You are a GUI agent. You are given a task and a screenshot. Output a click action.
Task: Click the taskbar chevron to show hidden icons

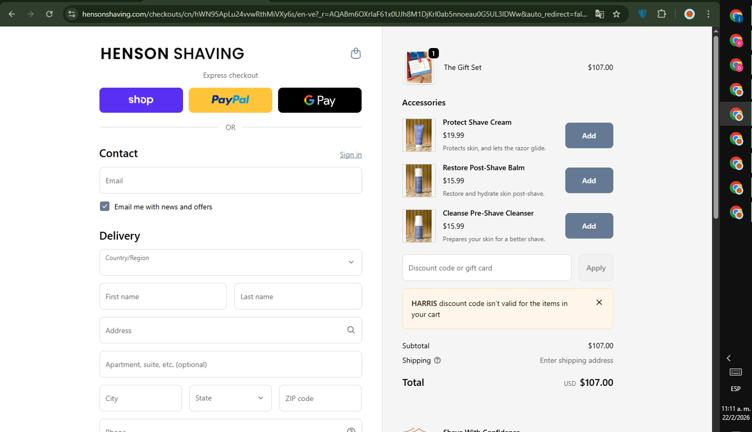click(x=728, y=358)
